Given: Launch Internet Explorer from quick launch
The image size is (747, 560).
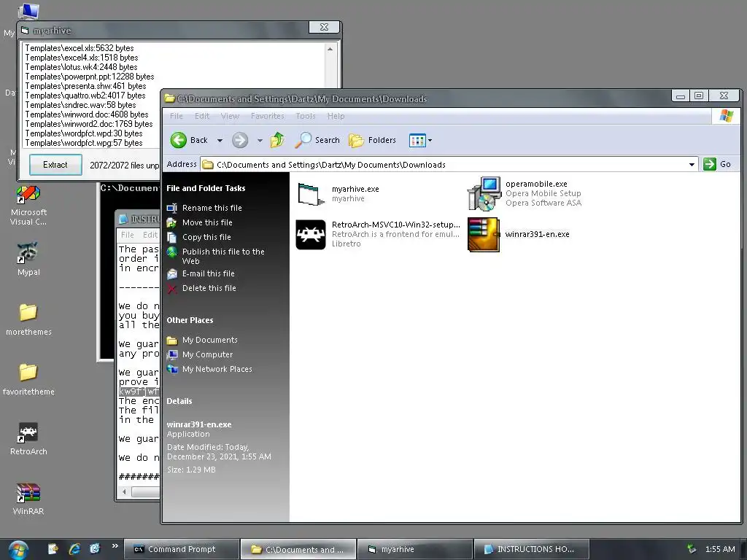Looking at the screenshot, I should pos(74,549).
